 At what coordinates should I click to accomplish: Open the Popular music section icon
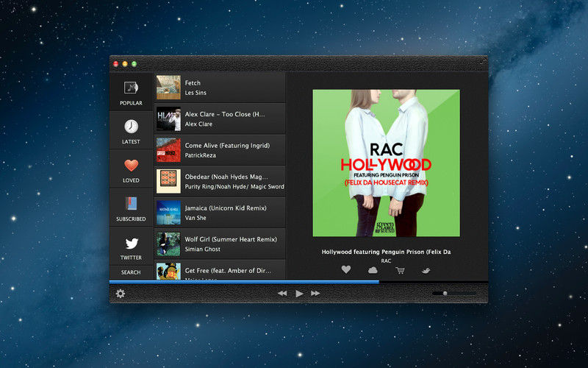point(132,88)
